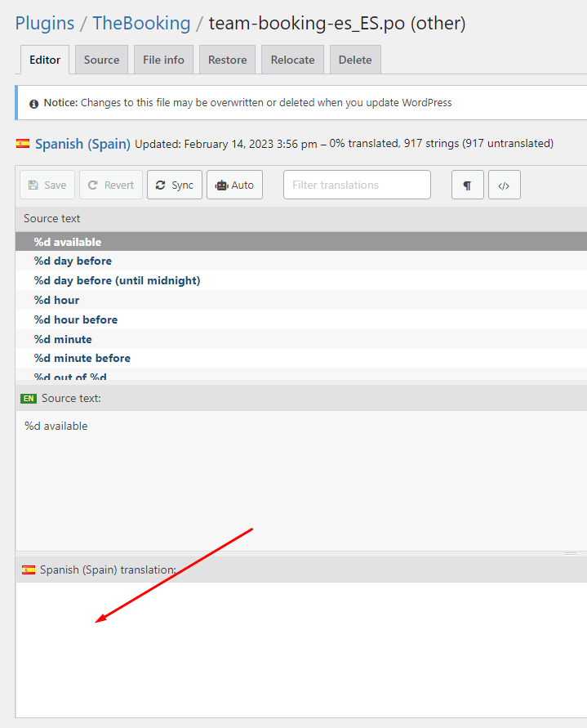
Task: Select the Editor tab
Action: pos(45,60)
